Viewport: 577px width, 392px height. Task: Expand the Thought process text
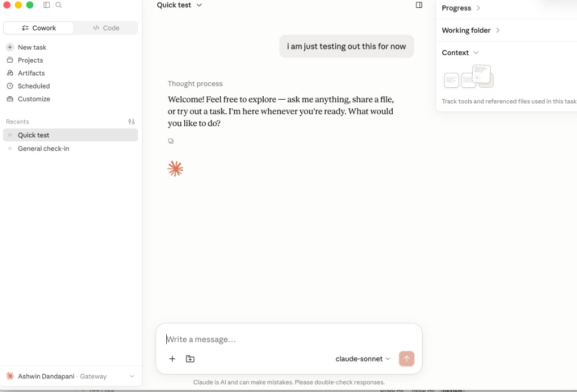click(195, 83)
